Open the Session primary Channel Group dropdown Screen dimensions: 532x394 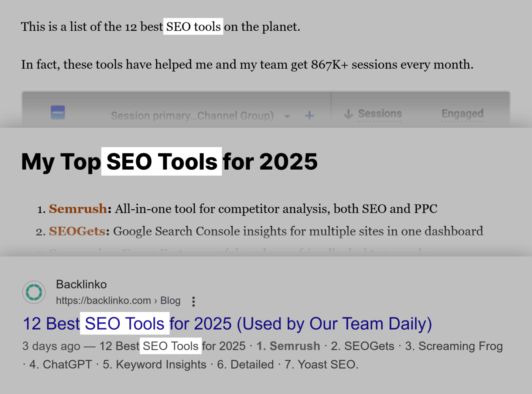[x=192, y=116]
